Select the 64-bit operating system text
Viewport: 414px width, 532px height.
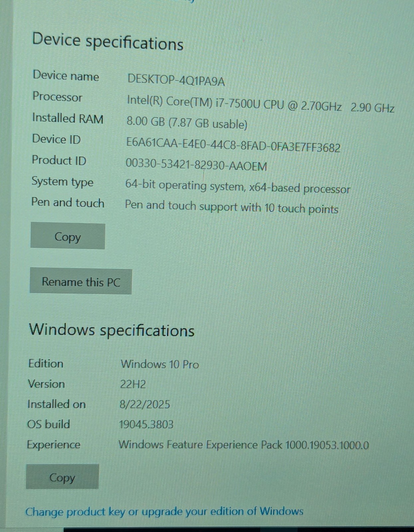237,187
